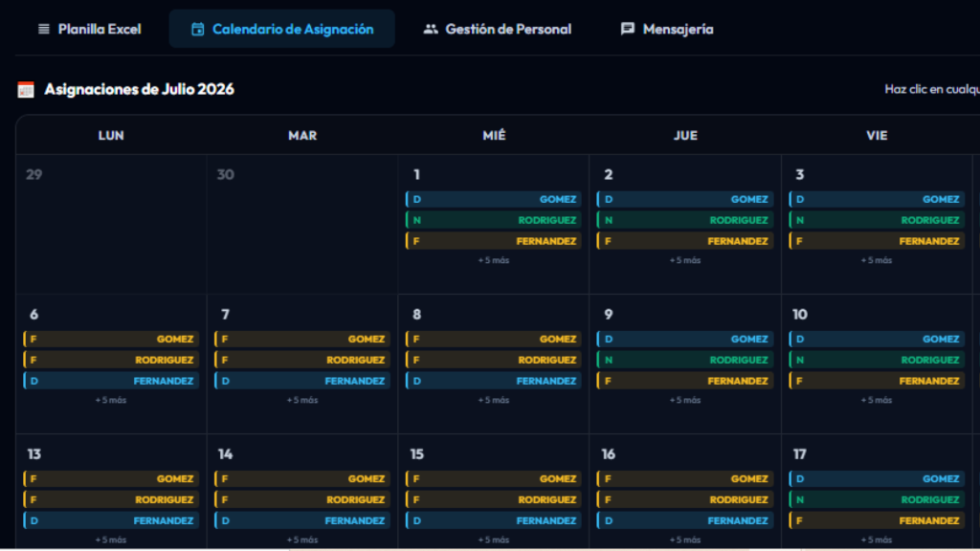Click the day cell numbered 30
980x551 pixels.
302,224
